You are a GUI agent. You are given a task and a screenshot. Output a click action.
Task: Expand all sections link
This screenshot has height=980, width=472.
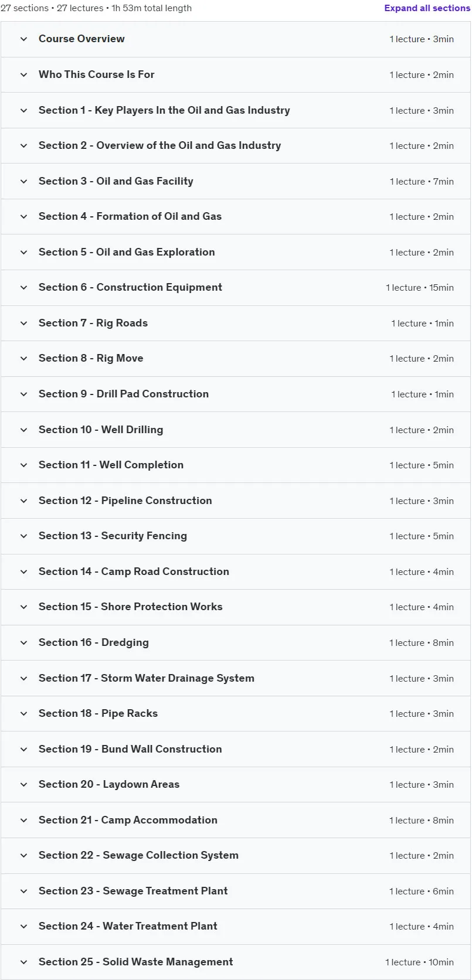427,8
